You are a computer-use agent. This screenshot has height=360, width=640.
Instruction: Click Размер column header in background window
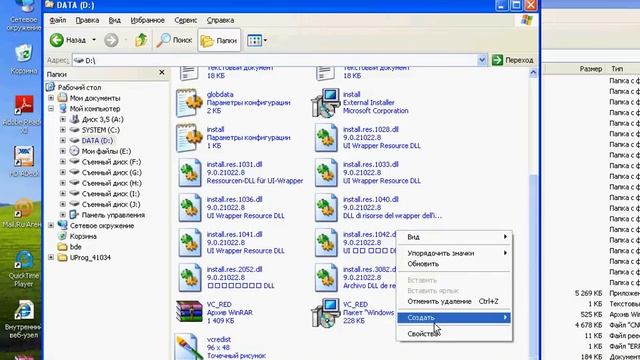pos(591,69)
